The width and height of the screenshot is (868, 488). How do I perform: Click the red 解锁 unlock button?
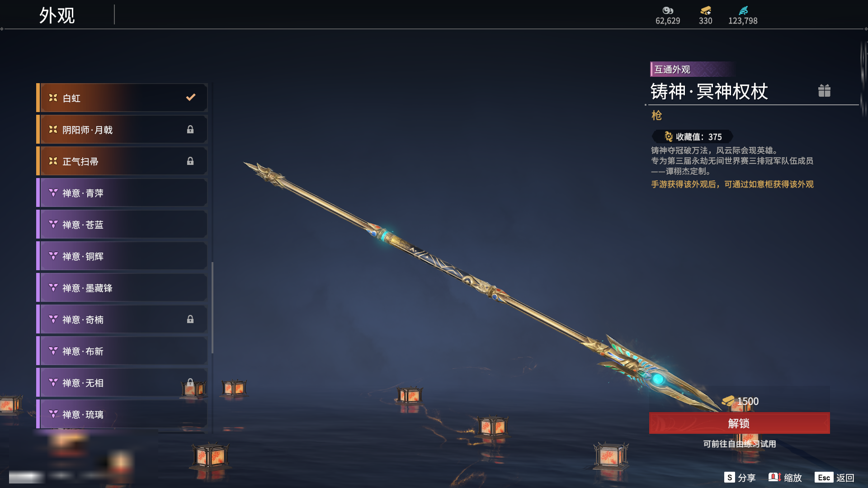coord(739,423)
